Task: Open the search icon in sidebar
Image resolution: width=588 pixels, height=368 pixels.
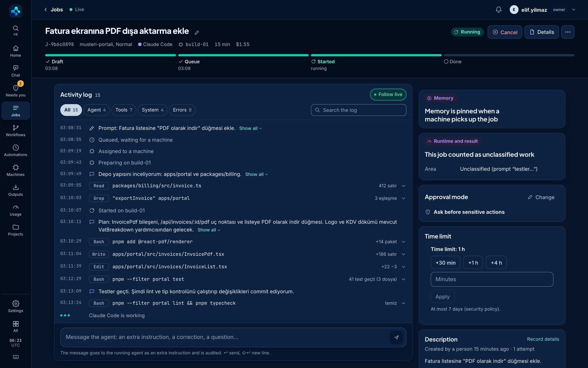Action: pyautogui.click(x=16, y=28)
